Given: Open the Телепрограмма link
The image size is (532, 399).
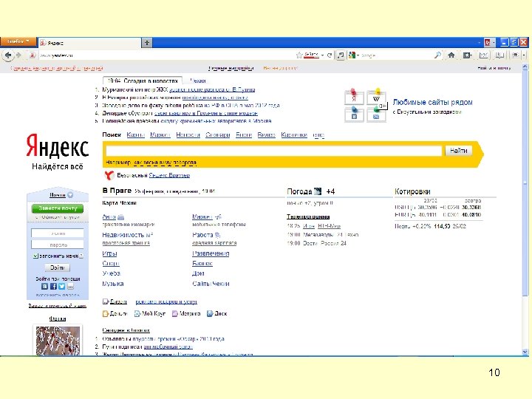Looking at the screenshot, I should pyautogui.click(x=308, y=216).
